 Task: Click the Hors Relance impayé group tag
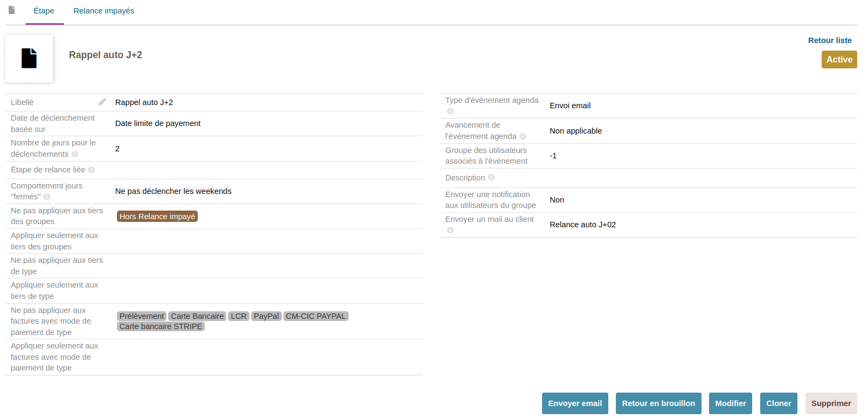tap(157, 217)
